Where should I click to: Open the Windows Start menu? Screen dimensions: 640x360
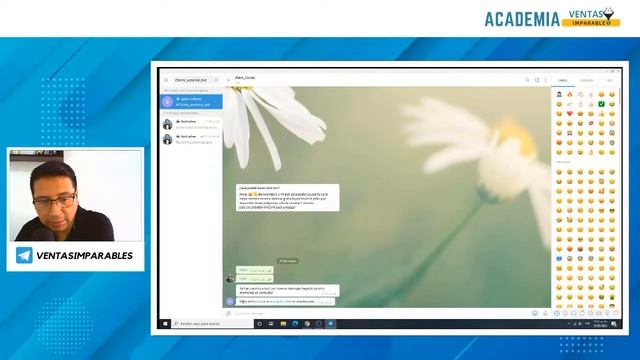165,324
